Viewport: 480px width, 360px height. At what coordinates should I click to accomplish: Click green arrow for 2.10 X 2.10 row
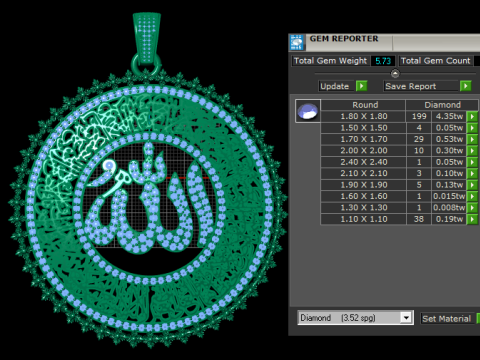472,173
